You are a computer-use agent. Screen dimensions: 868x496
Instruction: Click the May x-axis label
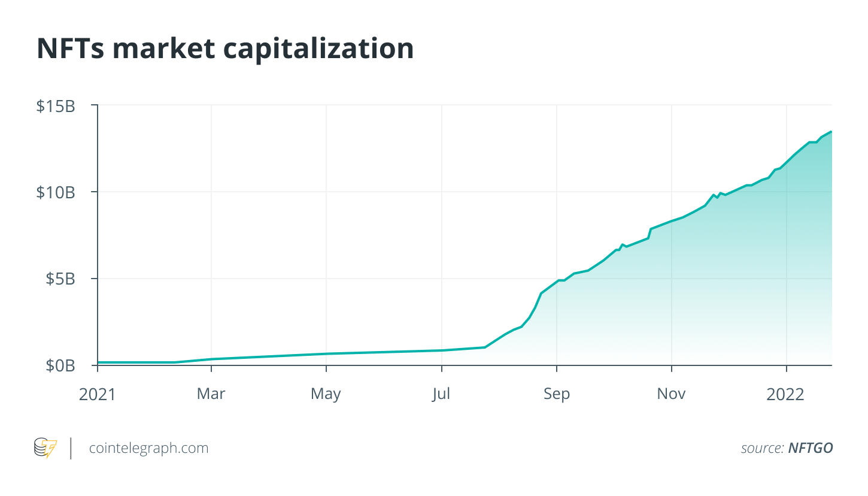click(x=326, y=394)
